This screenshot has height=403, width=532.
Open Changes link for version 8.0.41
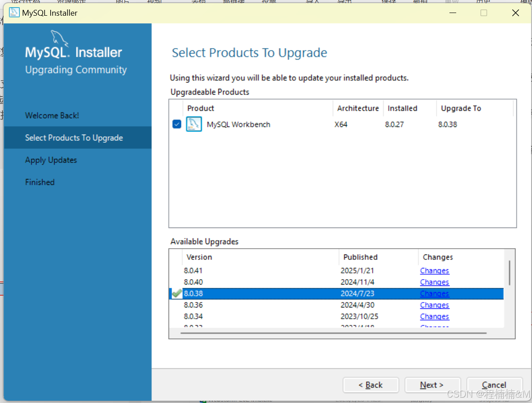pos(434,271)
